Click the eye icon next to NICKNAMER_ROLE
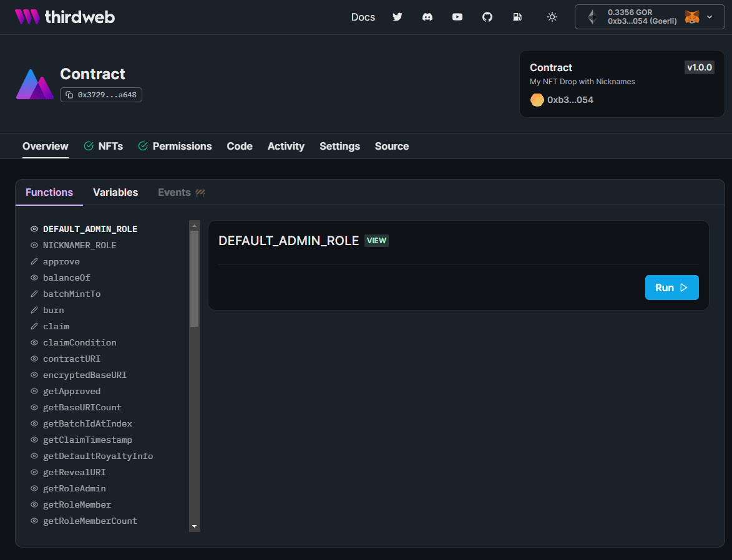Viewport: 732px width, 560px height. [x=34, y=245]
